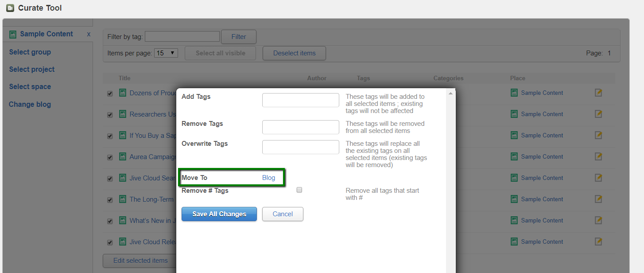Click scroll-up arrow in the dialog scrollbar
Viewport: 644px width, 273px height.
click(x=450, y=93)
